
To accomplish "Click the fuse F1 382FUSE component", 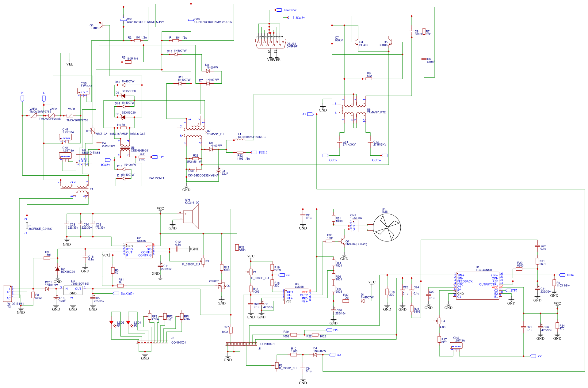I will point(27,226).
